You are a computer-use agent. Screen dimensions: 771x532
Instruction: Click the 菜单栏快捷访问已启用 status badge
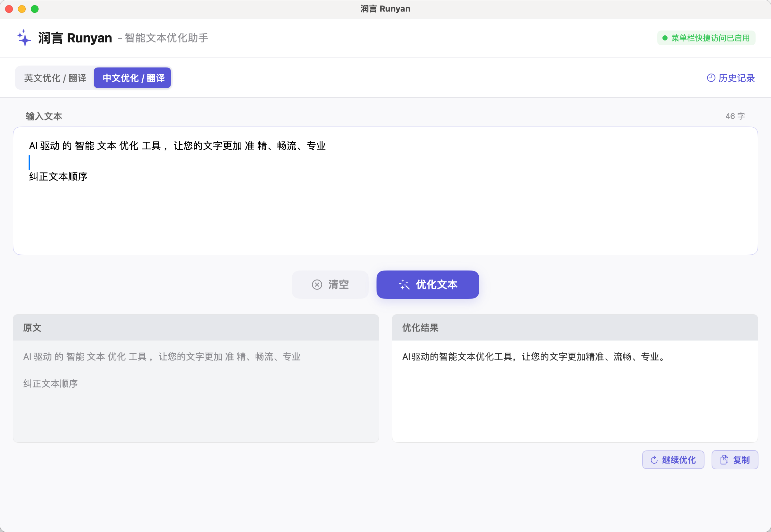(x=710, y=38)
